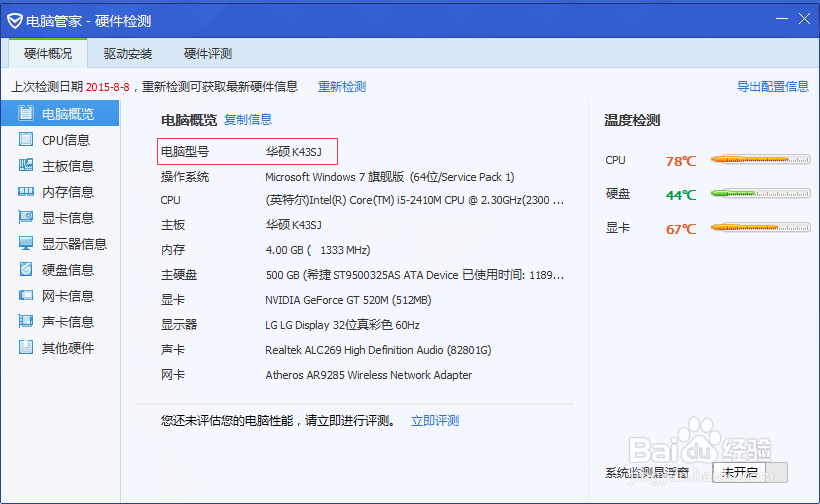Open 内存信息 in the sidebar
Screen dimensions: 820x504
[x=60, y=192]
